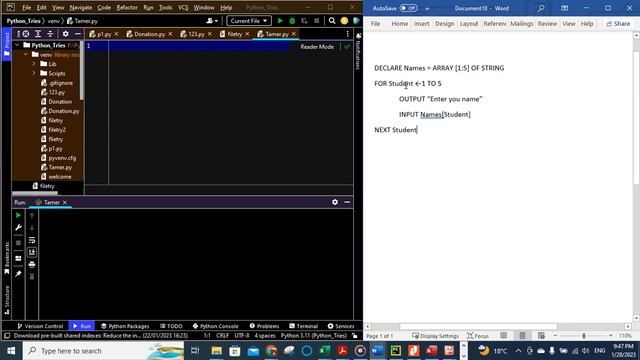Click Collapse All icon in Project panel
640x360 pixels.
point(50,34)
